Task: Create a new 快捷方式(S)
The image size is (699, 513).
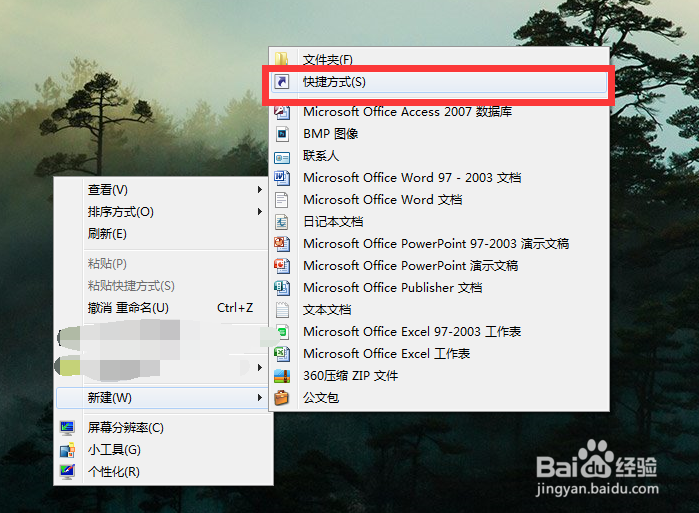Action: coord(439,82)
